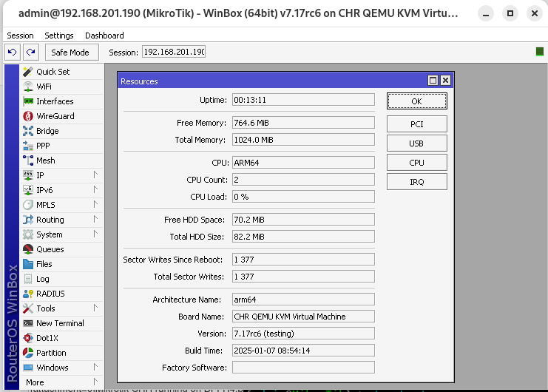Screen dimensions: 548x392
Task: Open PPP icon in sidebar
Action: click(28, 146)
